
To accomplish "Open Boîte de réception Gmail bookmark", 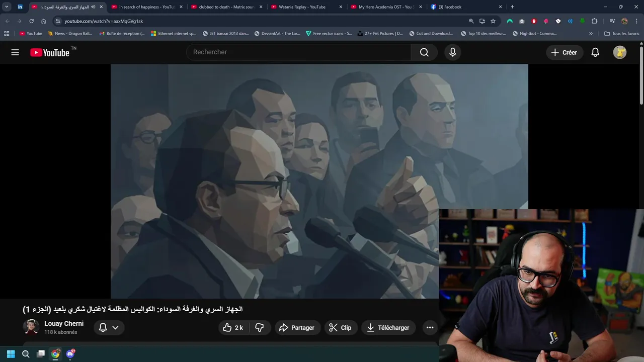I will pos(121,34).
